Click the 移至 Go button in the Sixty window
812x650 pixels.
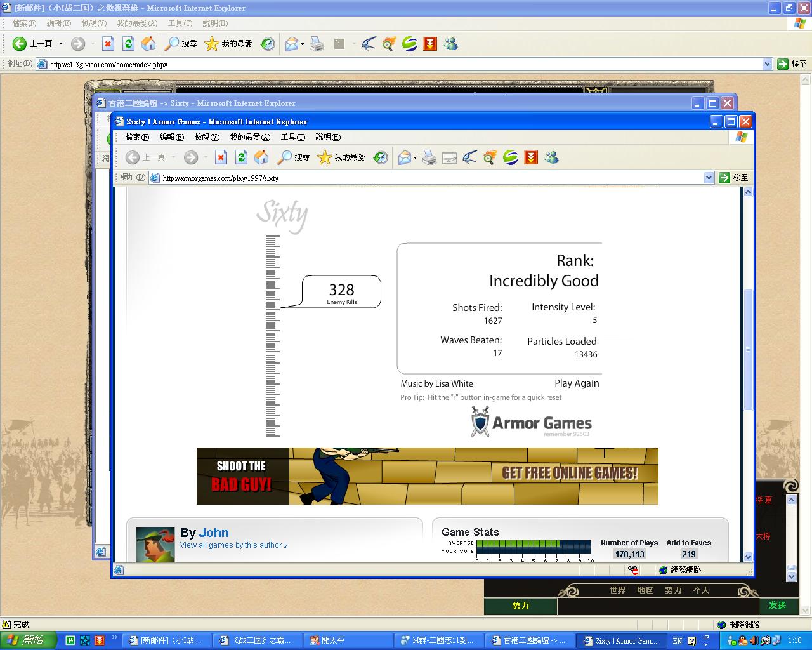click(x=734, y=178)
